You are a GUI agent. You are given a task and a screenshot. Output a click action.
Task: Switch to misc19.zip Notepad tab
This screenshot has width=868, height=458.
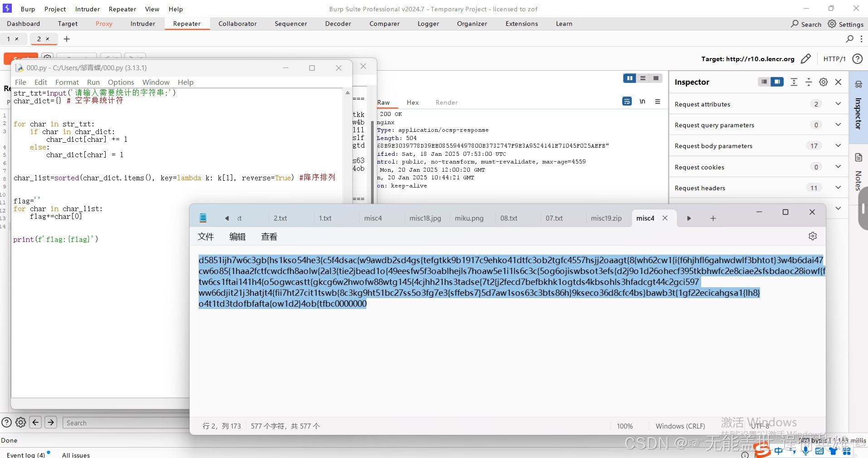606,218
